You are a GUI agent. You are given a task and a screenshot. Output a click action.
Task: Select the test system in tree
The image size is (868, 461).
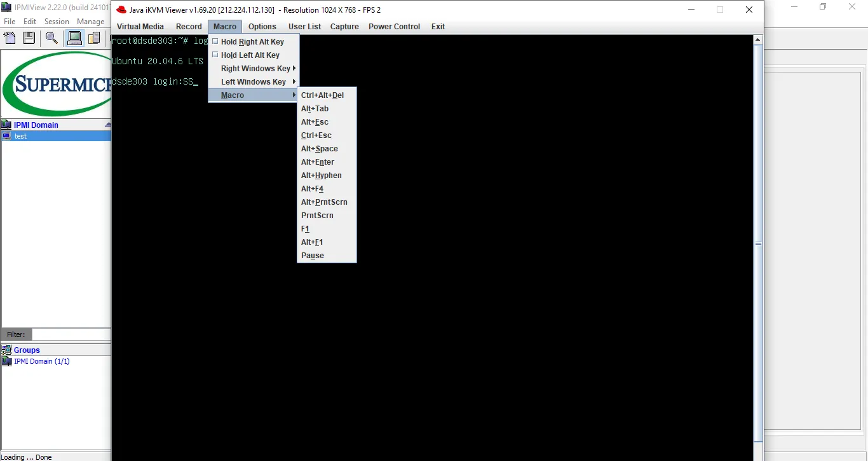[20, 136]
